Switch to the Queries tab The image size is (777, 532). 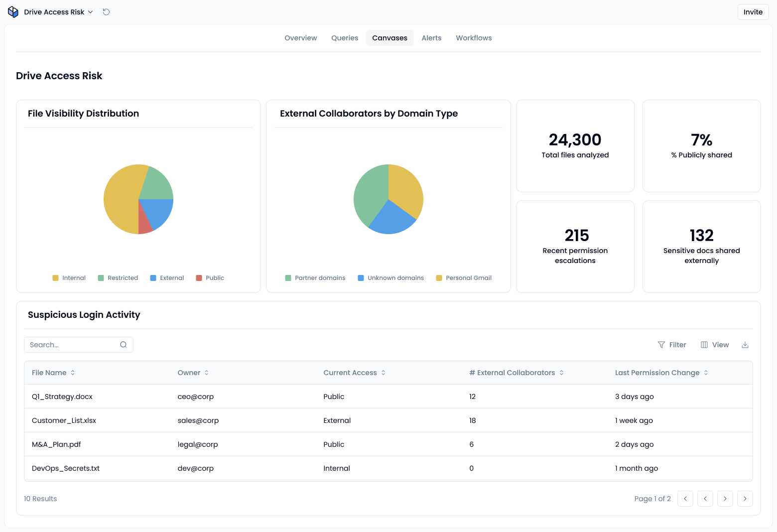(345, 38)
